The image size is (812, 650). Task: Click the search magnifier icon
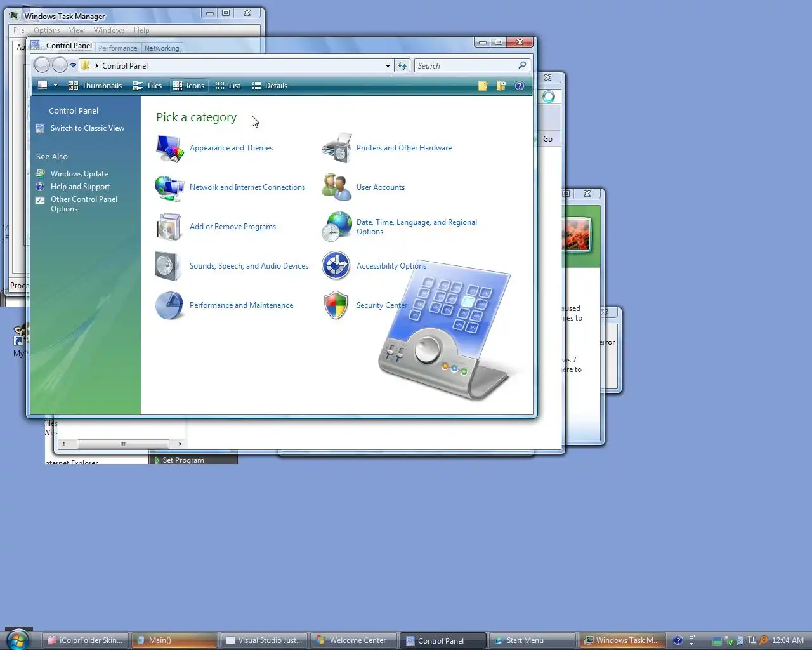pos(523,65)
